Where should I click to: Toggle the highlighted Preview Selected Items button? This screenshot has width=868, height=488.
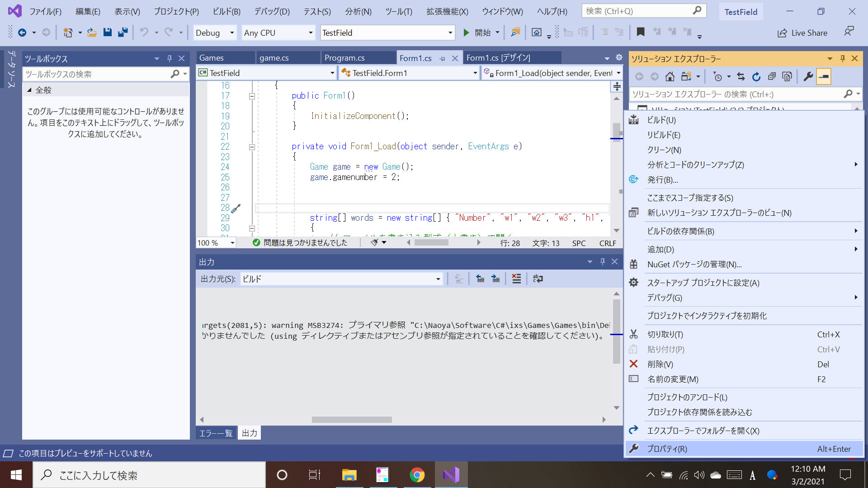tap(824, 77)
